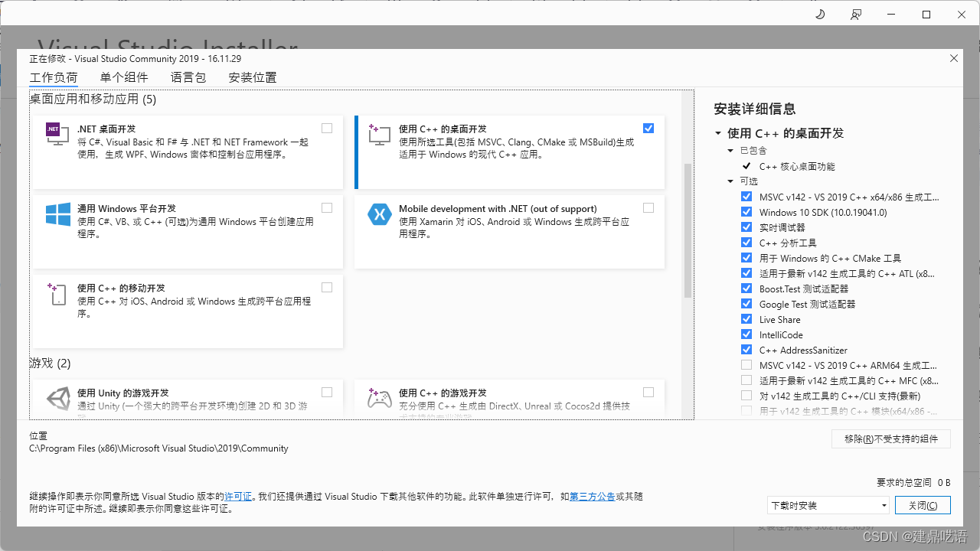The image size is (980, 551).
Task: Open the 第三方公告 link
Action: (593, 497)
